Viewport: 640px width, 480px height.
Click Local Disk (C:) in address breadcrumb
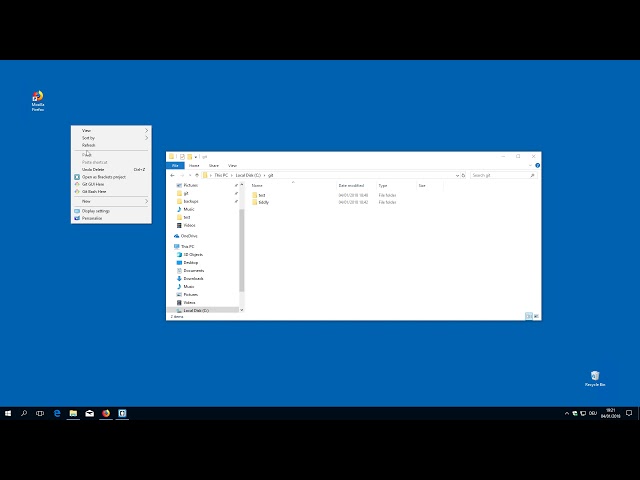click(248, 175)
